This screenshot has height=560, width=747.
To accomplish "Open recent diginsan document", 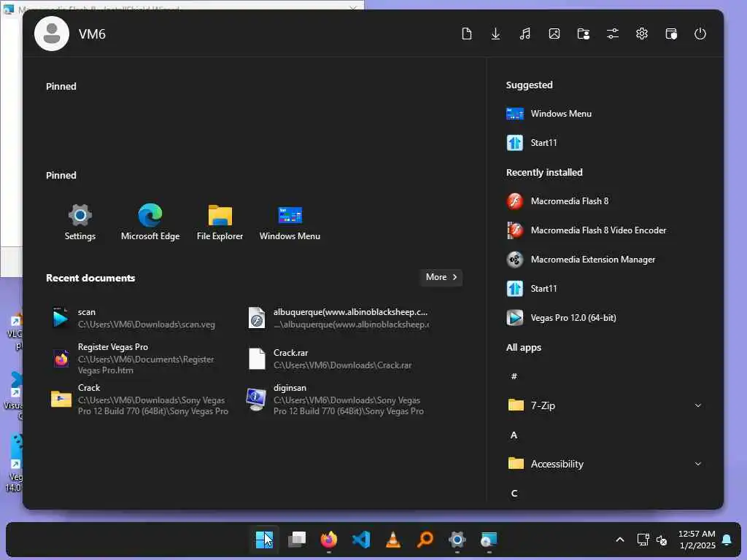I will (x=336, y=400).
